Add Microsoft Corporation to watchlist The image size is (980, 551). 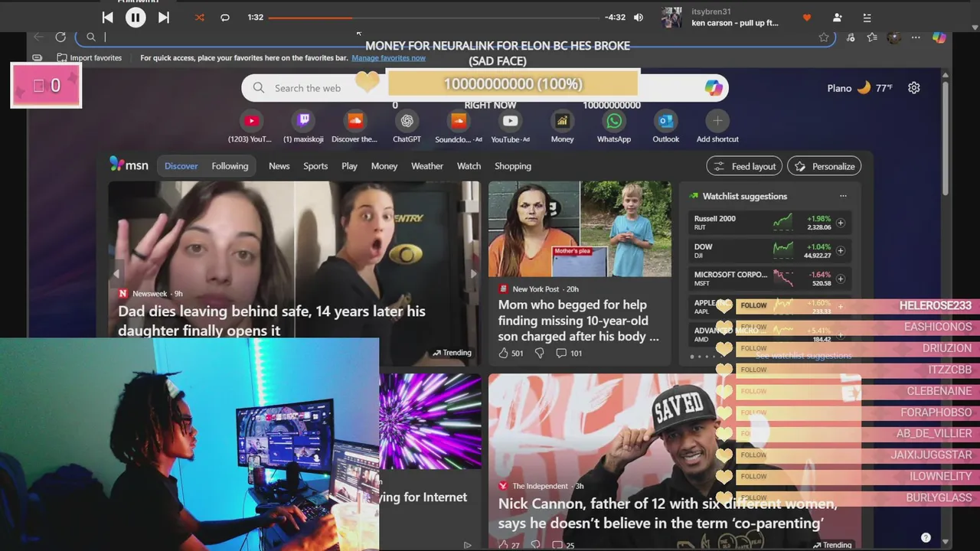click(841, 279)
